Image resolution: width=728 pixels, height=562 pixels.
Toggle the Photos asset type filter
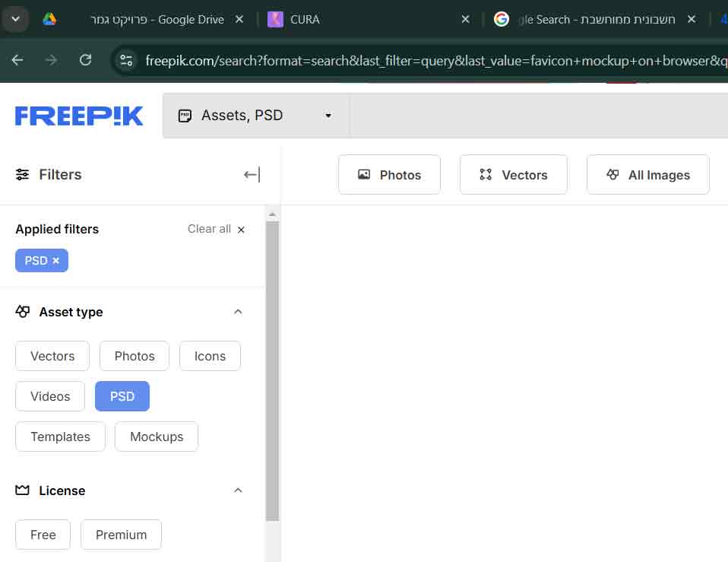135,356
